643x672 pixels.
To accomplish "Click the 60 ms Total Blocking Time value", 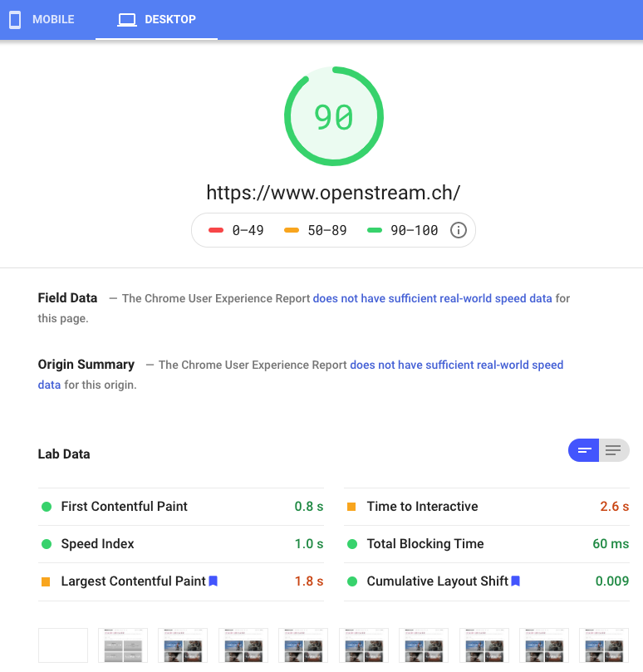I will coord(611,543).
